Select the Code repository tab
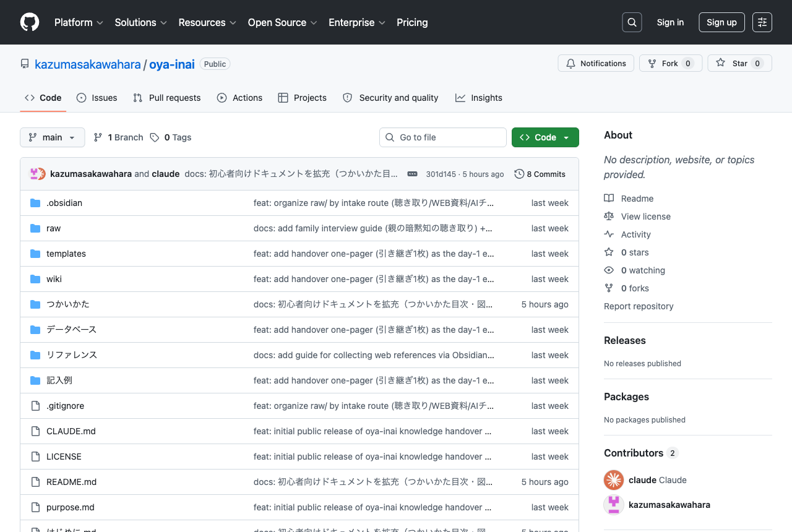 (x=43, y=98)
